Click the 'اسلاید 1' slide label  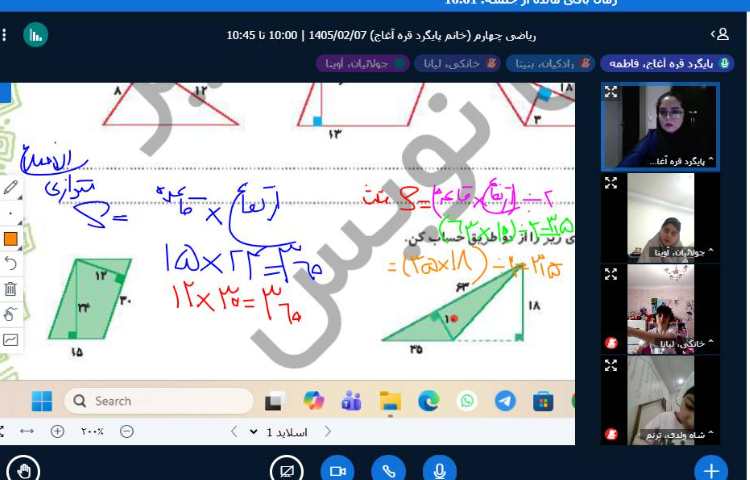pyautogui.click(x=287, y=432)
